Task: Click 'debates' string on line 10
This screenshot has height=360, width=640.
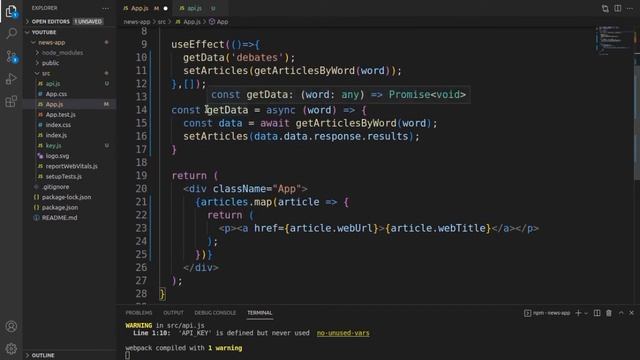Action: coord(257,58)
